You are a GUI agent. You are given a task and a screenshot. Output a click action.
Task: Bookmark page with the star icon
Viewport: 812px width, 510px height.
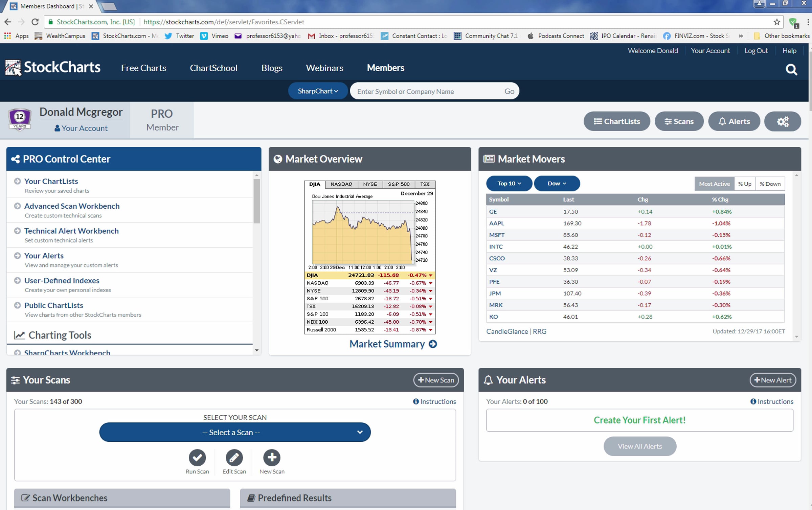click(x=776, y=22)
